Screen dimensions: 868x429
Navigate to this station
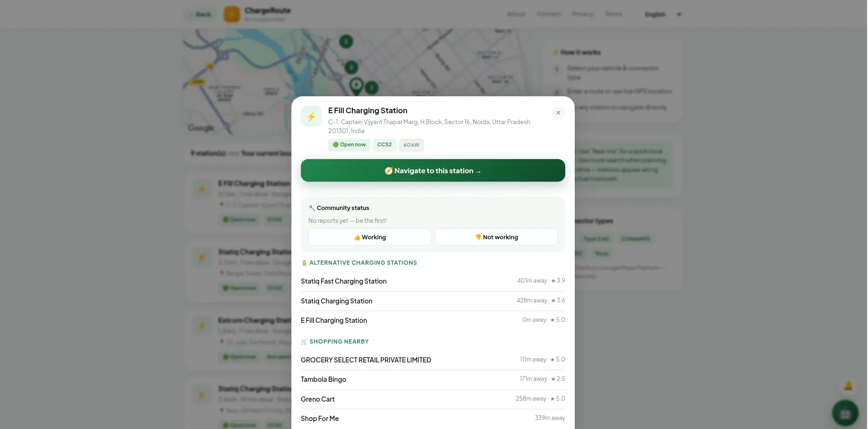433,170
